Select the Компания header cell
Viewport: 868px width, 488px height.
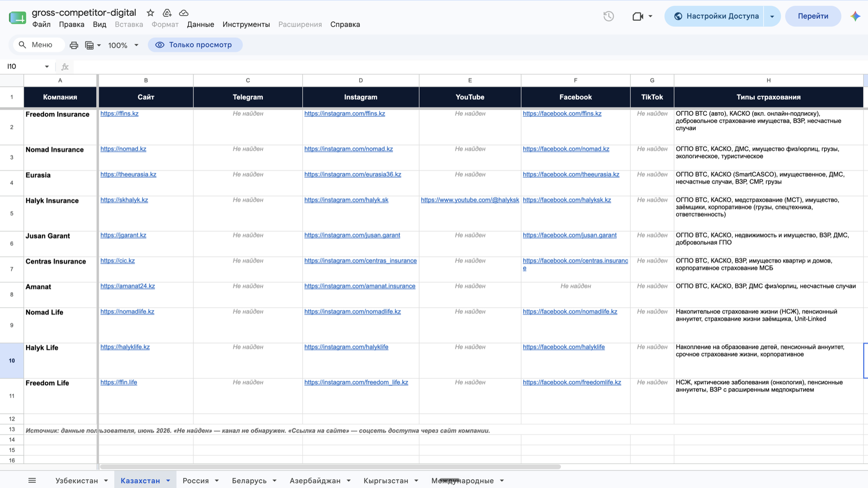tap(60, 97)
